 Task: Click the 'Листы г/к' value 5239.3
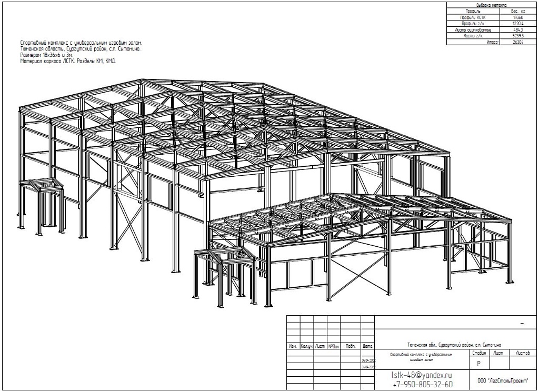pos(519,37)
